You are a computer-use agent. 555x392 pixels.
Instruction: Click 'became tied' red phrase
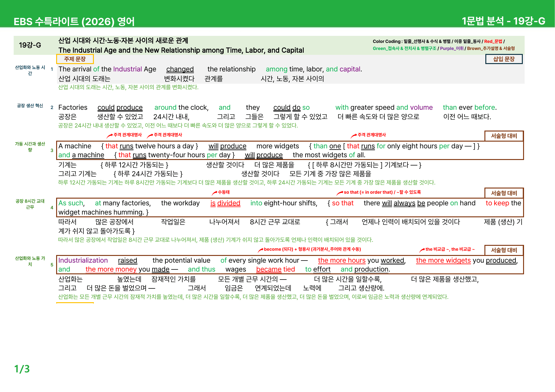[276, 269]
